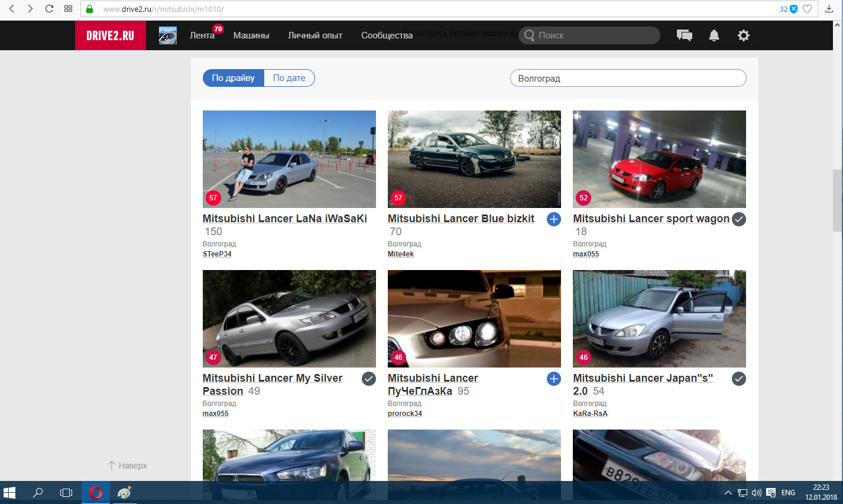
Task: Open the Mitsubishi Lancer sport wagon link
Action: (x=651, y=219)
